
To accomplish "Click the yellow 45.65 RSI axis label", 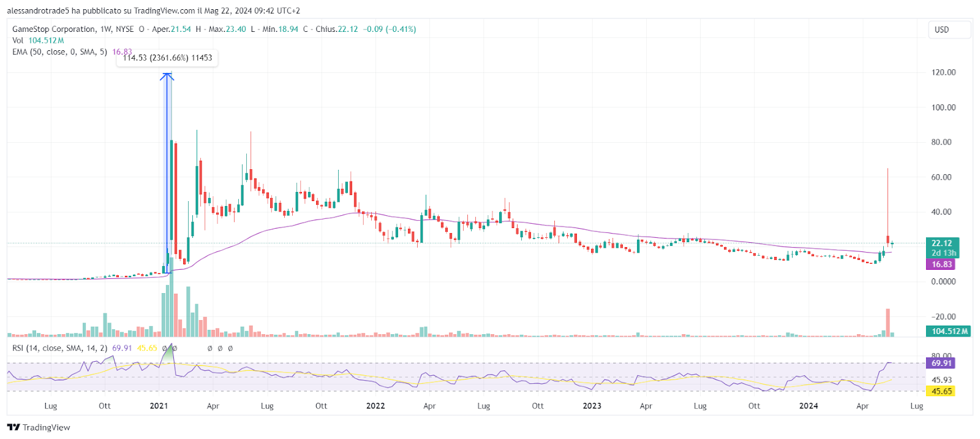I will (942, 391).
